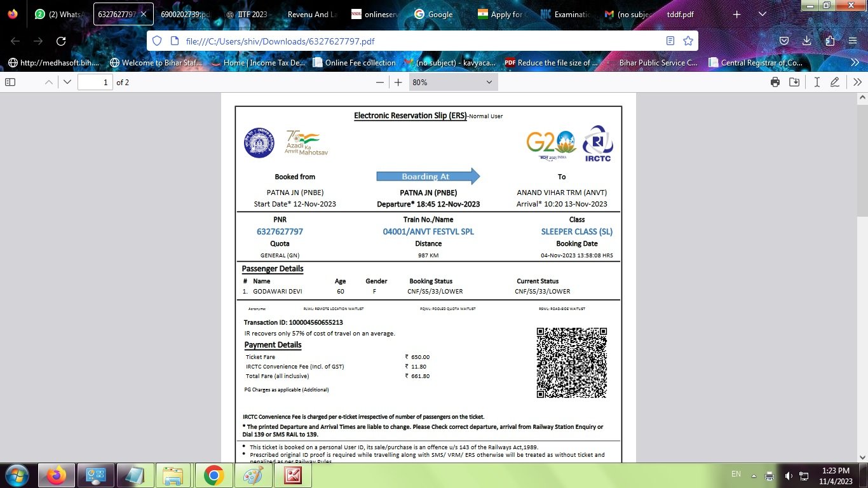Expand the PDF viewer tools menu
The height and width of the screenshot is (488, 868).
[x=857, y=82]
